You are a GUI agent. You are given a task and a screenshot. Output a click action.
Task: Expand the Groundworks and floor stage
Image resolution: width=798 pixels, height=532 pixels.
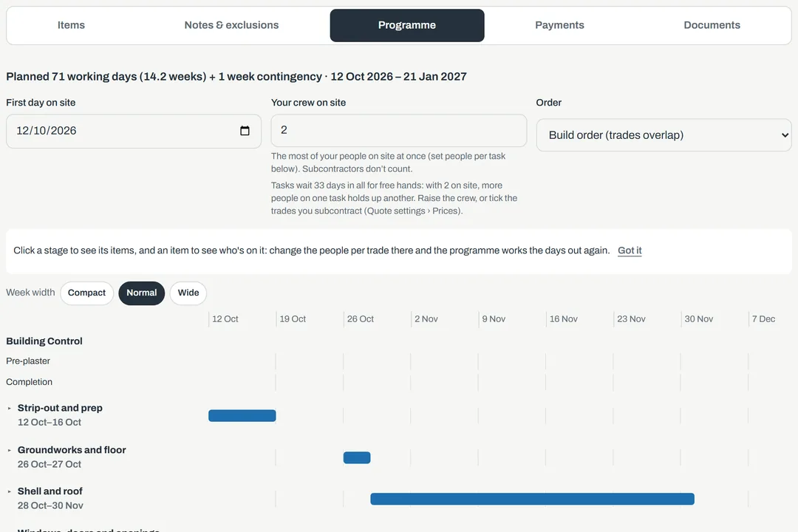coord(9,450)
